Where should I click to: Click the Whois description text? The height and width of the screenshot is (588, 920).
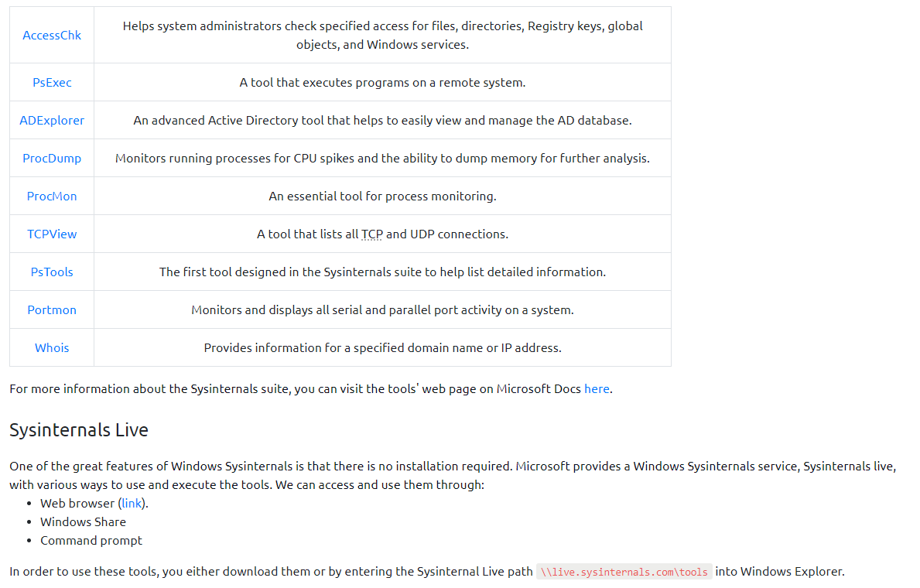click(382, 348)
